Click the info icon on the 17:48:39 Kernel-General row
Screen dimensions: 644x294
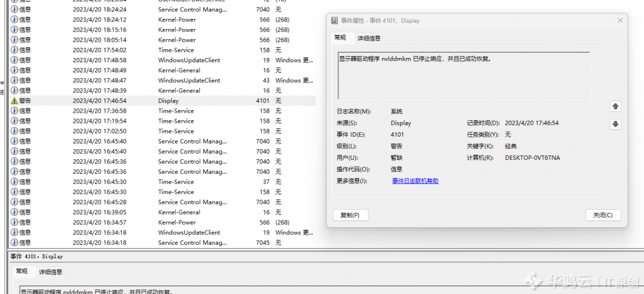coord(14,91)
